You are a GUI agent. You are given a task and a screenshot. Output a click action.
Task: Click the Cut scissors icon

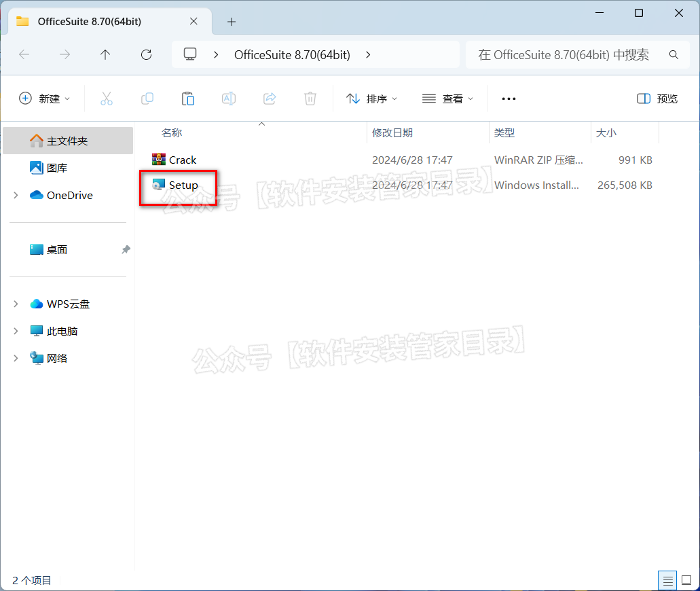pyautogui.click(x=106, y=98)
